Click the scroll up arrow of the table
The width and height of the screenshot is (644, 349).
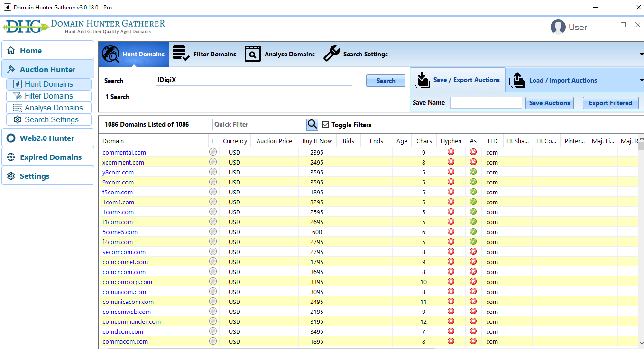point(641,138)
